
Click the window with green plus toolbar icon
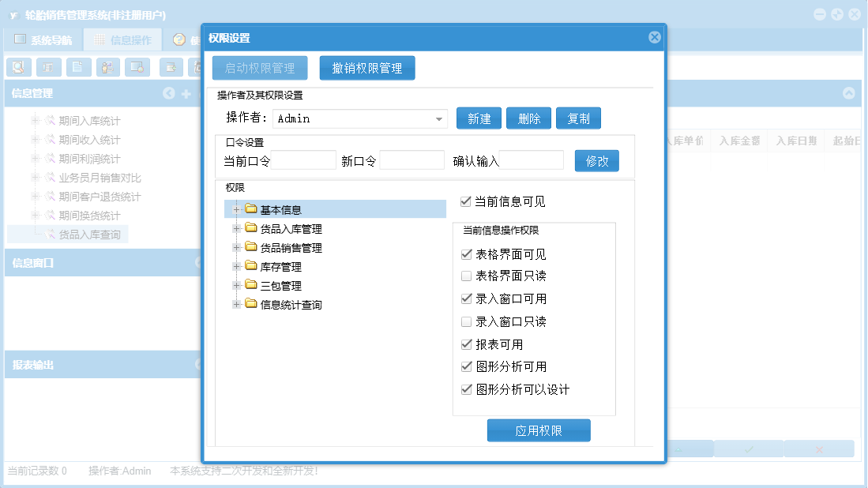[x=171, y=67]
